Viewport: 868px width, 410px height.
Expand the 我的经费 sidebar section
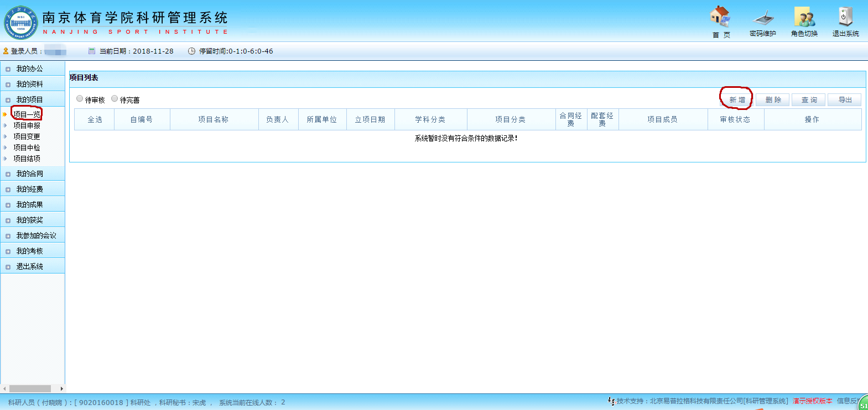(29, 189)
